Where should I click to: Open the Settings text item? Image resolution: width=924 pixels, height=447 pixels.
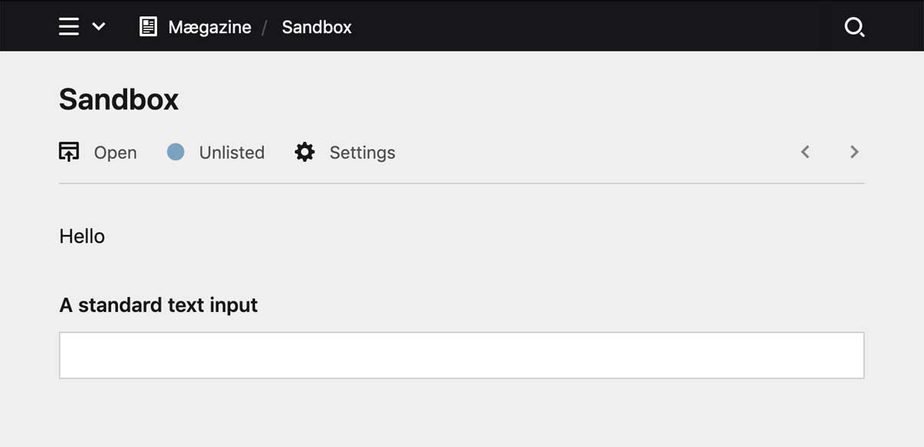[x=362, y=153]
